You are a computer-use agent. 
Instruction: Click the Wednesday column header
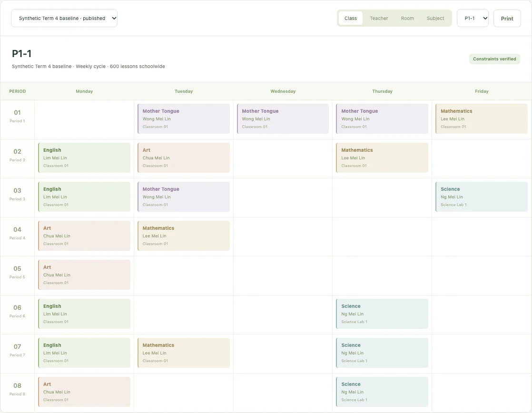click(x=283, y=91)
